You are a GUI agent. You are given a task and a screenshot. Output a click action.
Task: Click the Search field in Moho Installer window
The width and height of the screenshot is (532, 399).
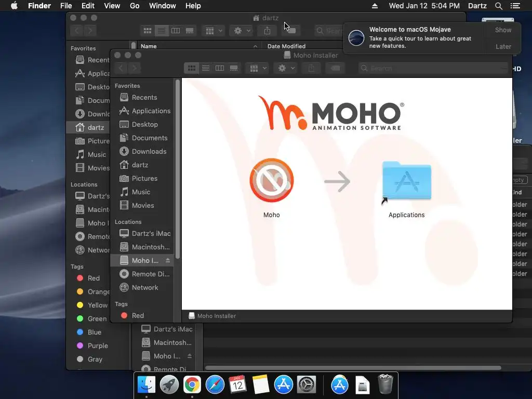pyautogui.click(x=434, y=68)
